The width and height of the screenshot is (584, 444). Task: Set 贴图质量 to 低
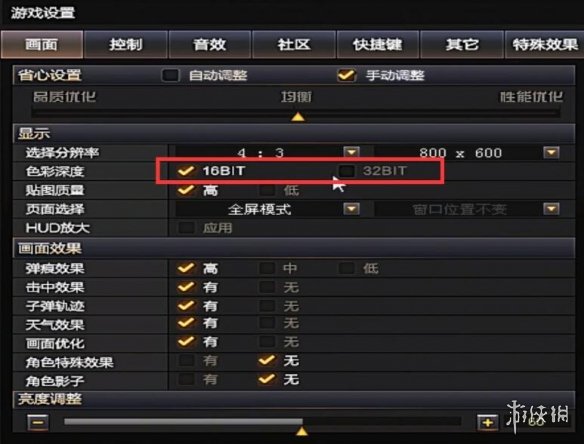[267, 190]
